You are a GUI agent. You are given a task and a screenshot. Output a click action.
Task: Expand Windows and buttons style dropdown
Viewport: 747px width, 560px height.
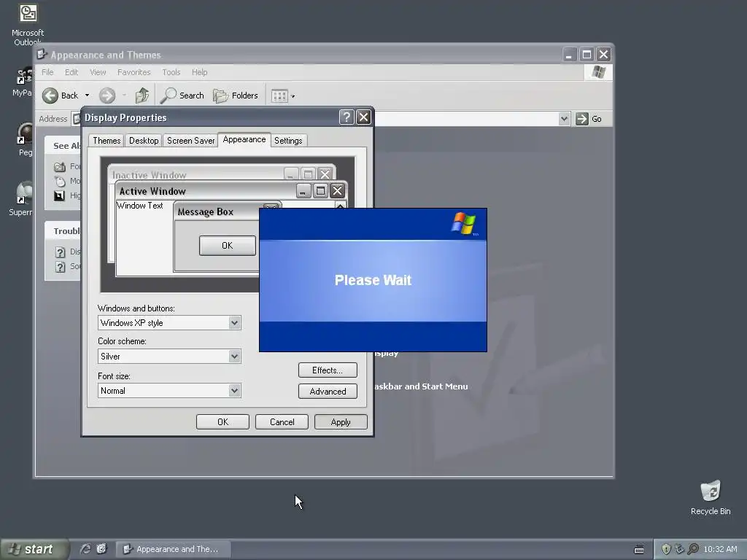click(x=234, y=323)
